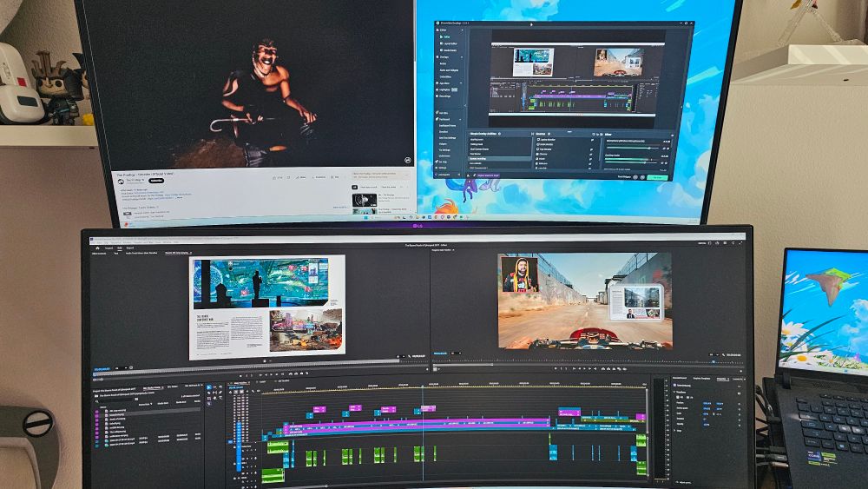Select the first pink title clip on timeline
This screenshot has width=868, height=489.
[x=319, y=410]
